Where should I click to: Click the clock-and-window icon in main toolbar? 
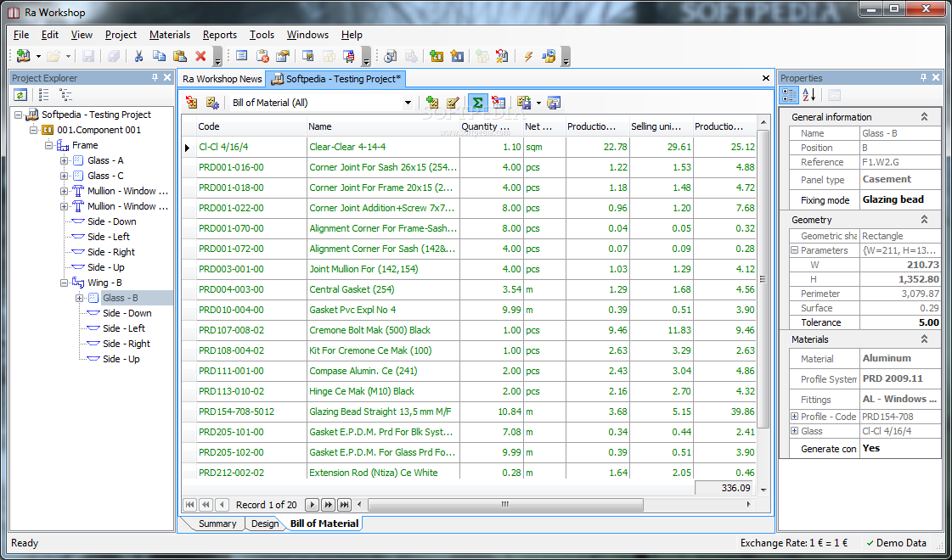[x=391, y=57]
